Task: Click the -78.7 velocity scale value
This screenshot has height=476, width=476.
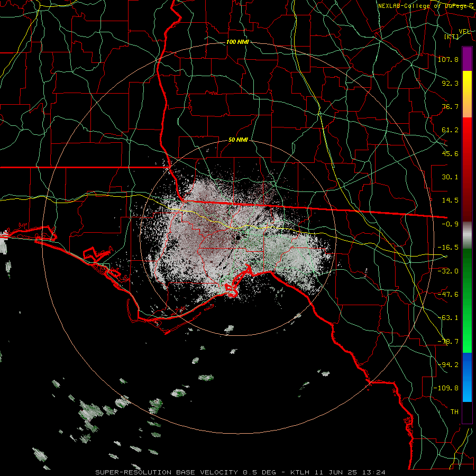Action: point(448,341)
